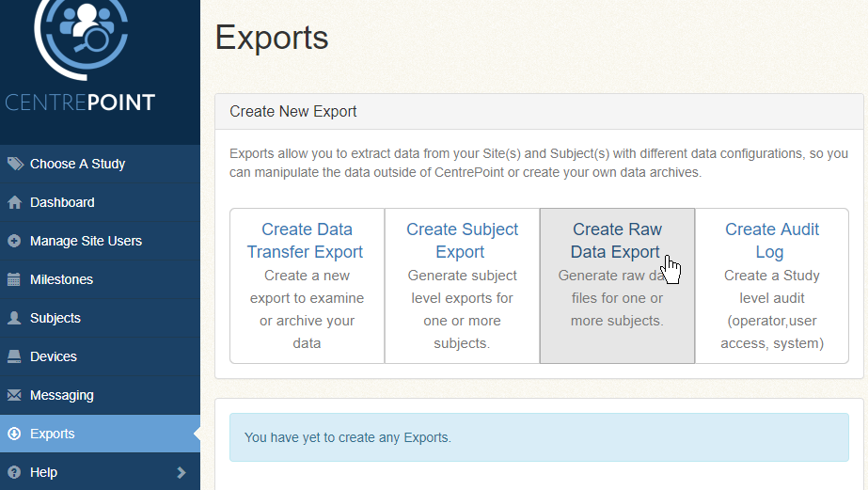
Task: Expand the Help submenu chevron
Action: (x=181, y=472)
